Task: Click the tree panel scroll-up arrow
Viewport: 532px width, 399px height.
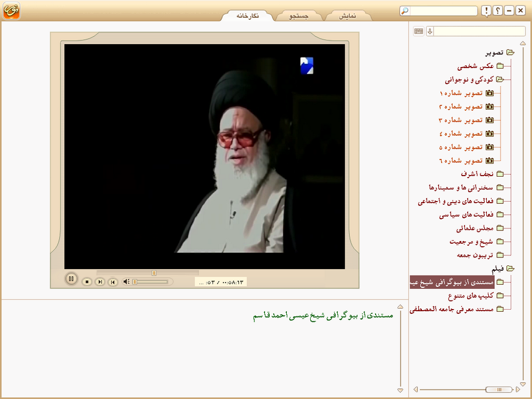Action: 523,43
